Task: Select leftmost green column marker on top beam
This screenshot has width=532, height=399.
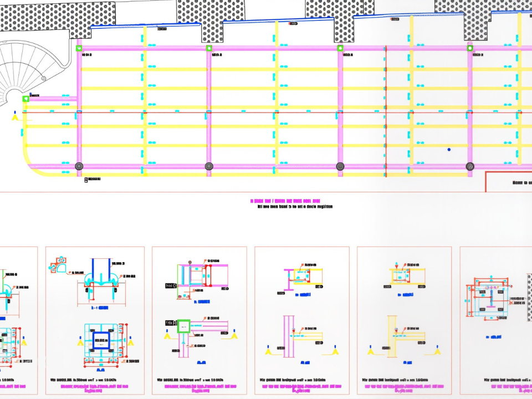Action: (x=79, y=48)
